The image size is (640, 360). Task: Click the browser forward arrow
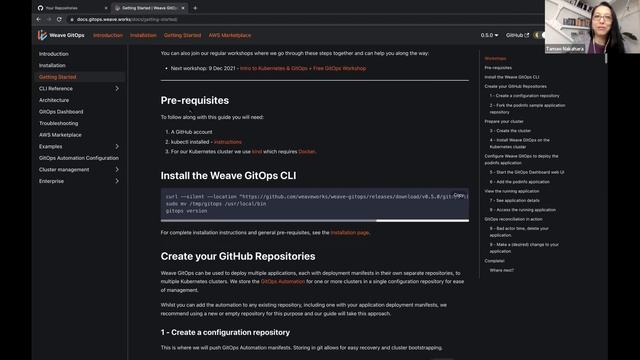coord(49,19)
